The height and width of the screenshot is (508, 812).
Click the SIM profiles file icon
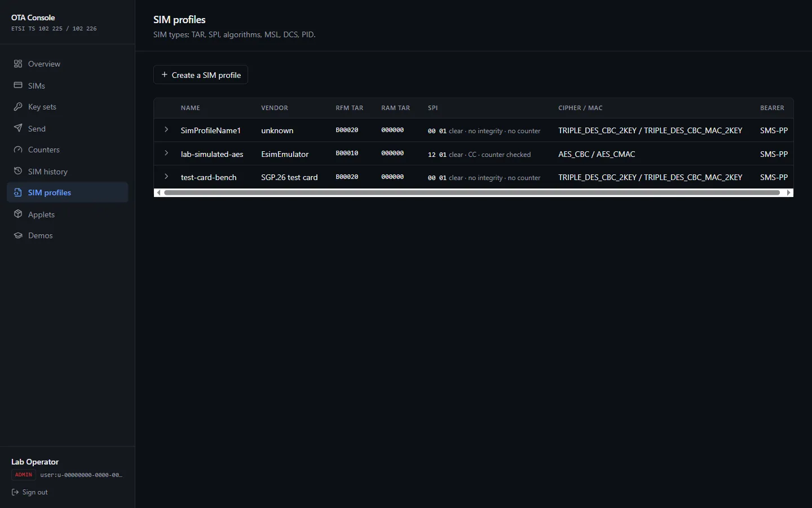tap(18, 192)
